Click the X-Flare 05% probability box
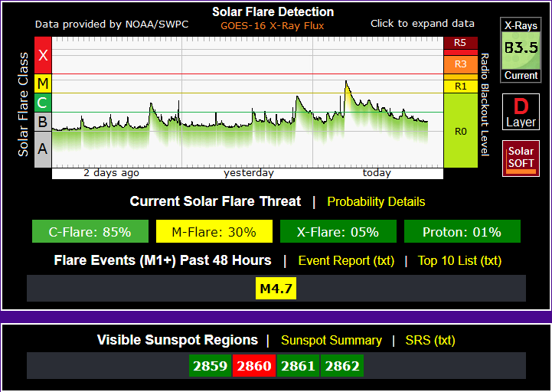Viewport: 552px width, 392px height. click(338, 232)
